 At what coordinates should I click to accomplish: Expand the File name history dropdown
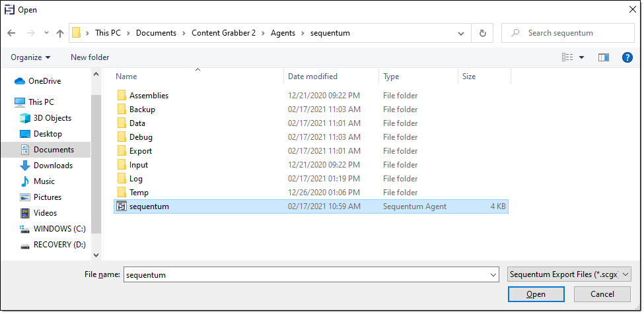[493, 275]
